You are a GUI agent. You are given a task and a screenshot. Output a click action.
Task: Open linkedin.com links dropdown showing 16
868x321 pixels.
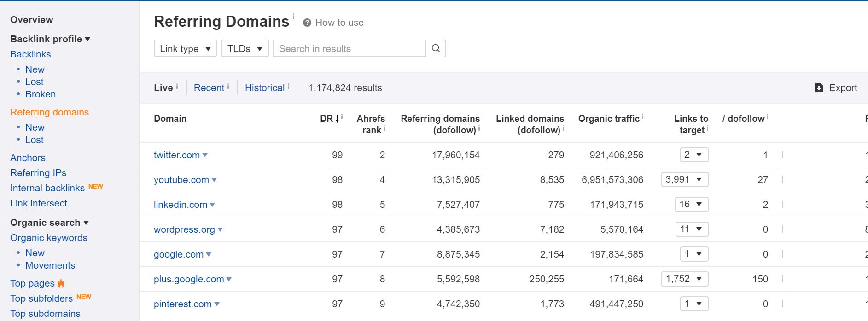point(692,204)
